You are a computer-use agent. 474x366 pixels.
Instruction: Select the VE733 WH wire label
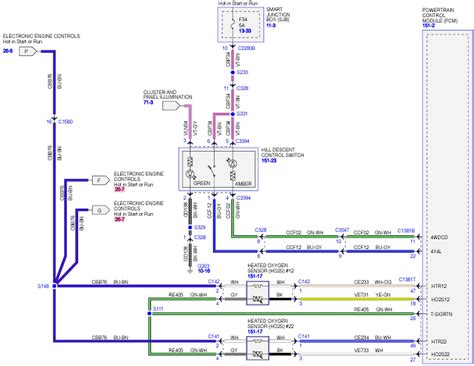click(x=368, y=350)
